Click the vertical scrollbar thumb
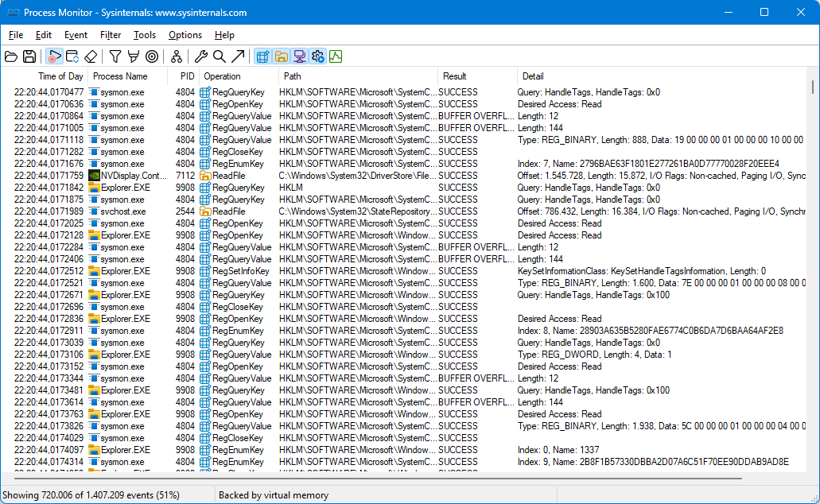Image resolution: width=820 pixels, height=504 pixels. tap(813, 87)
